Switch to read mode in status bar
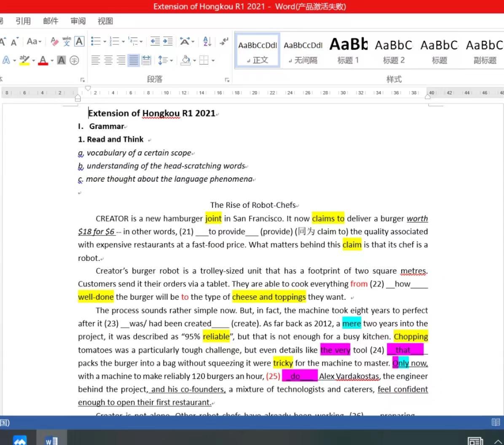Screen dimensions: 504x445 (x=496, y=422)
